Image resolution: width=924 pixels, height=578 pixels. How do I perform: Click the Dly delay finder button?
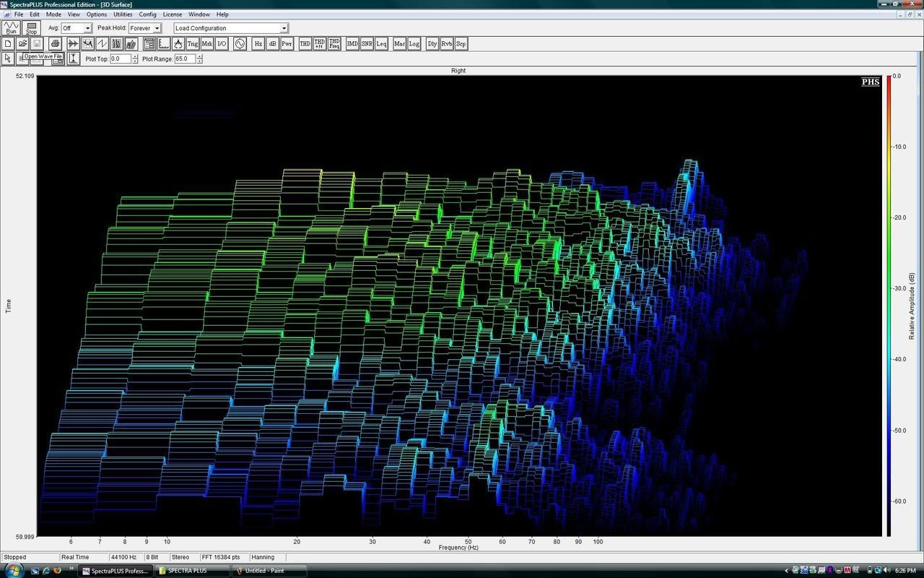tap(432, 44)
